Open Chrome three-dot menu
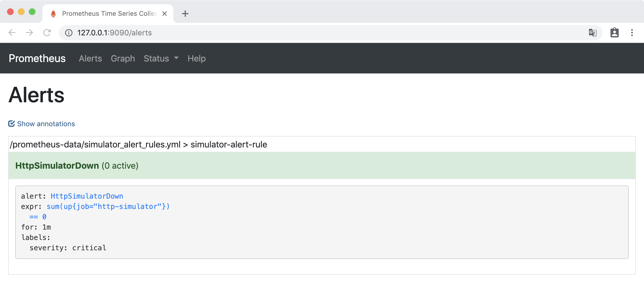This screenshot has width=644, height=290. point(632,33)
